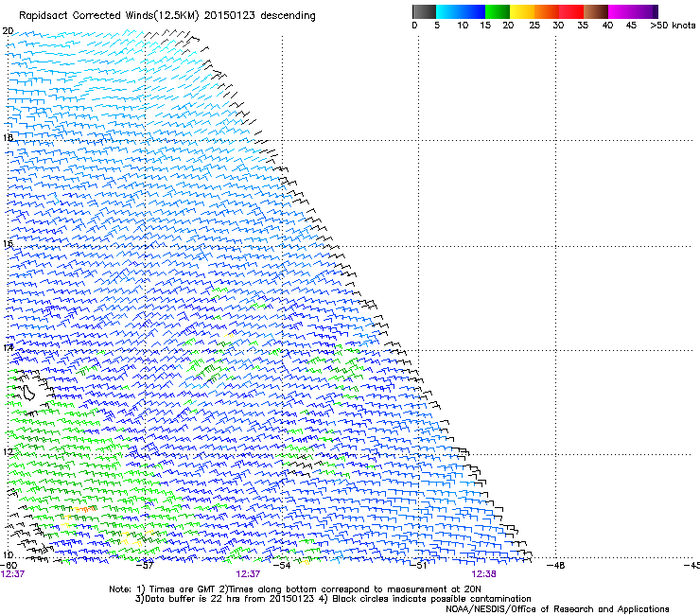
Task: Click the blue 10-15 knots legend swatch
Action: click(x=473, y=11)
